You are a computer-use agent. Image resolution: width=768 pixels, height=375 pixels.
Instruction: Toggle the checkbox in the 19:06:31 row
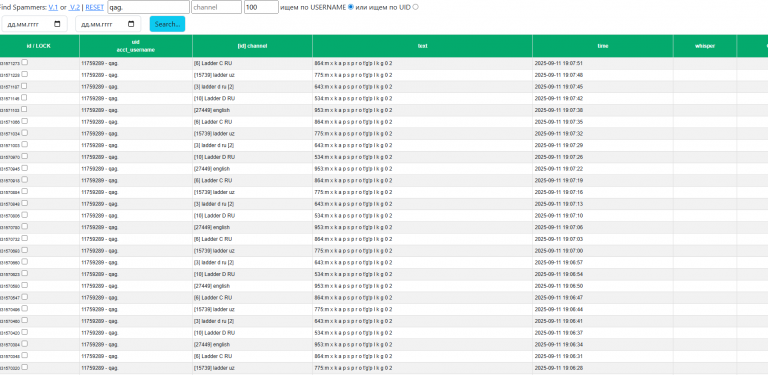click(x=24, y=355)
